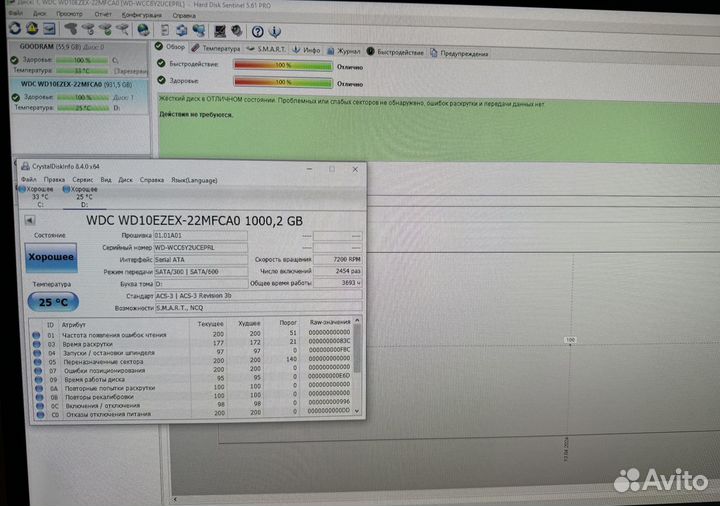The image size is (720, 506).
Task: Click the refresh icon in Hard Disk Sentinel toolbar
Action: click(15, 28)
